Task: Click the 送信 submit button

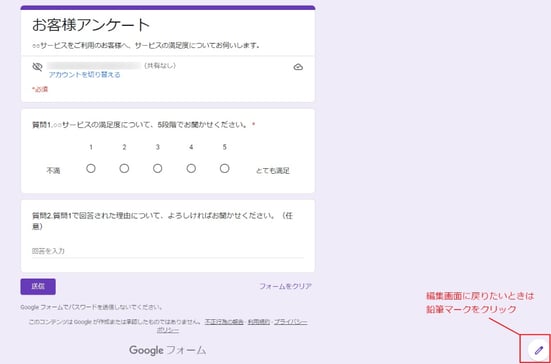Action: [38, 287]
